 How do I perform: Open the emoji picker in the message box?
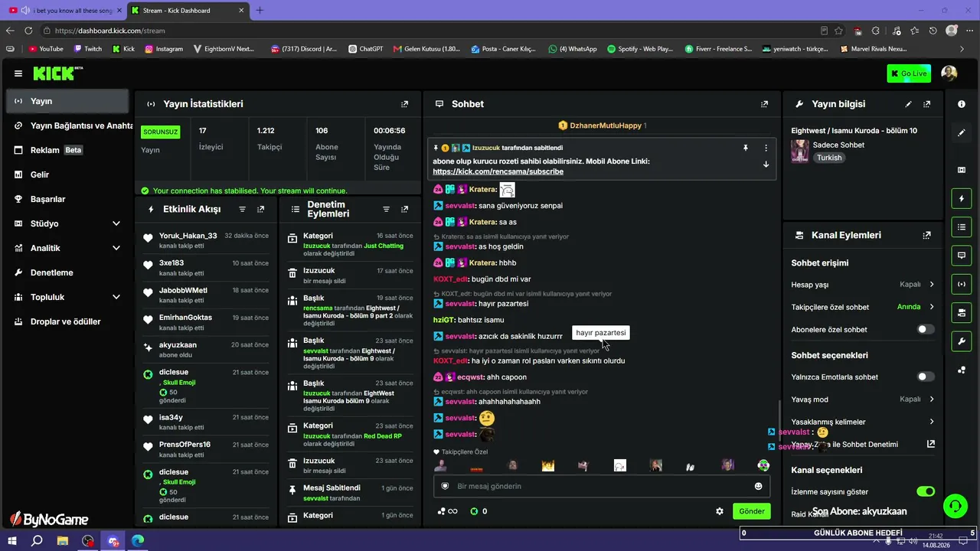tap(759, 486)
